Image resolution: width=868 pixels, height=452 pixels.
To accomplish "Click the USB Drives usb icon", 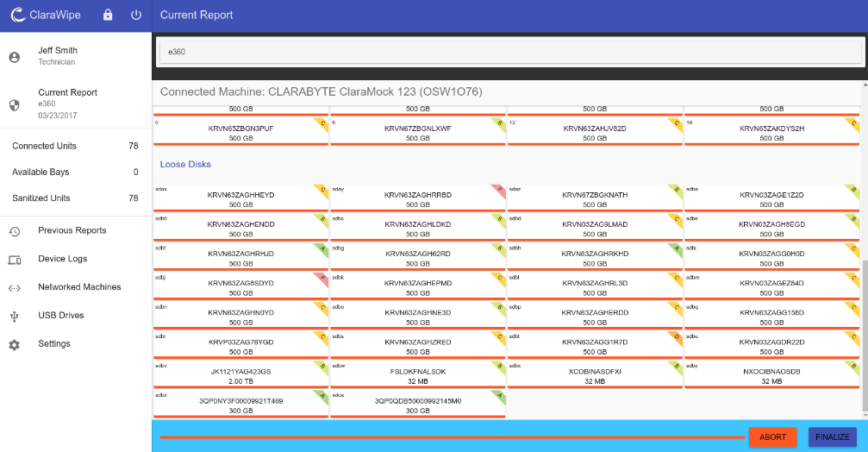I will [x=15, y=317].
